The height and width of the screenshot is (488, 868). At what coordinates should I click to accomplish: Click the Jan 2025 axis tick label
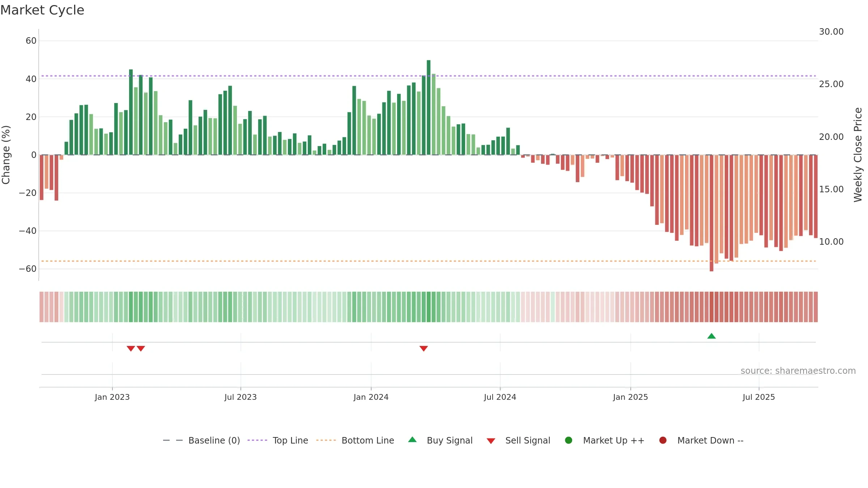pos(630,397)
